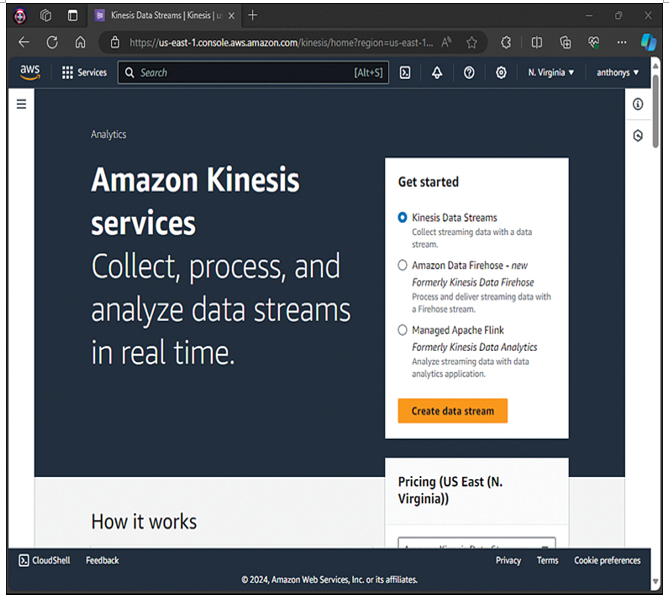Open the browser profile avatar icon

tap(20, 16)
